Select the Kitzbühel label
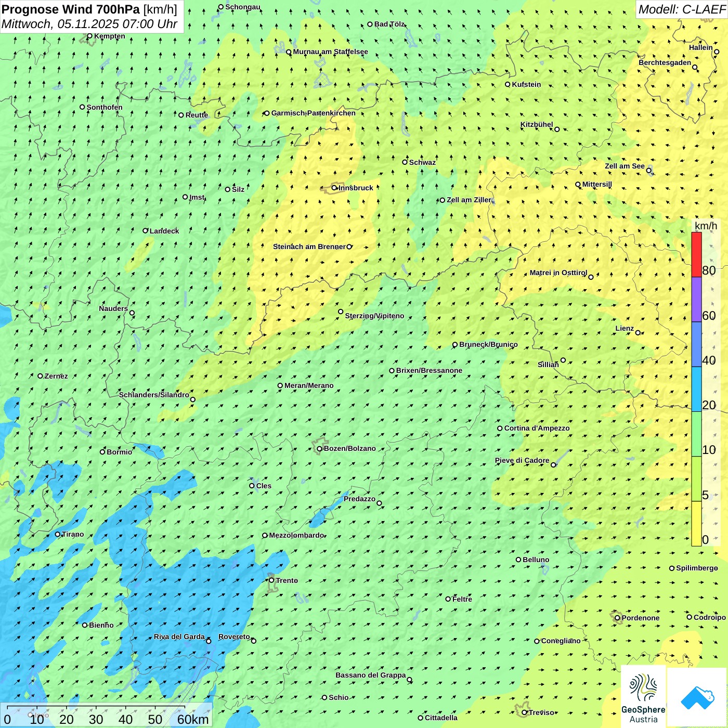Image resolution: width=728 pixels, height=728 pixels. coord(537,125)
